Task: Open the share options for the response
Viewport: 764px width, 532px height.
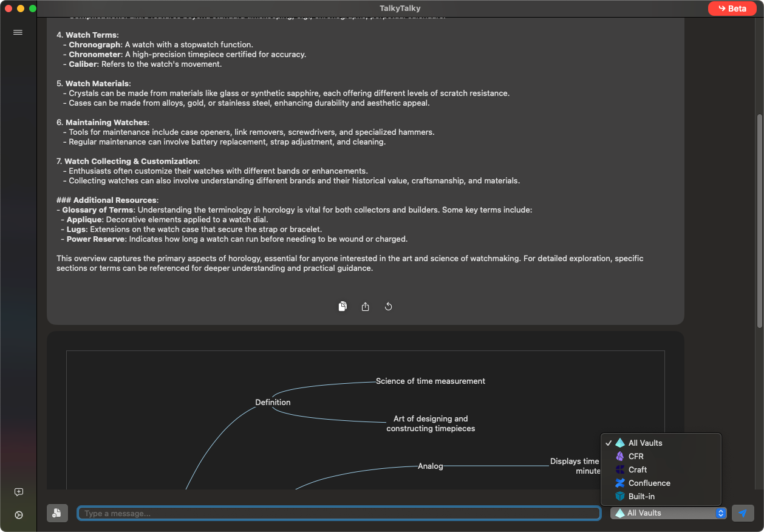Action: pos(365,306)
